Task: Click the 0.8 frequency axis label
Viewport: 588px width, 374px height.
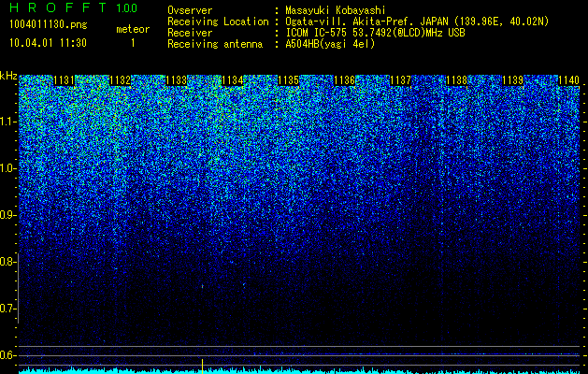Action: [x=7, y=262]
